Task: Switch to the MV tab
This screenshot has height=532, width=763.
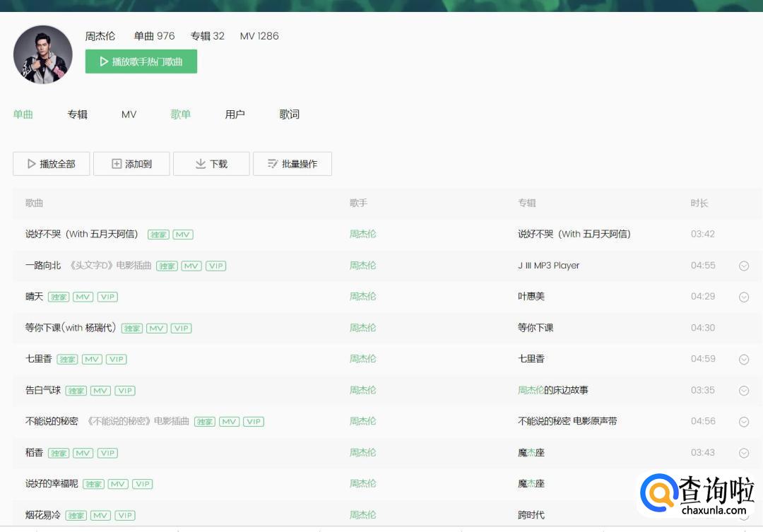Action: (x=129, y=114)
